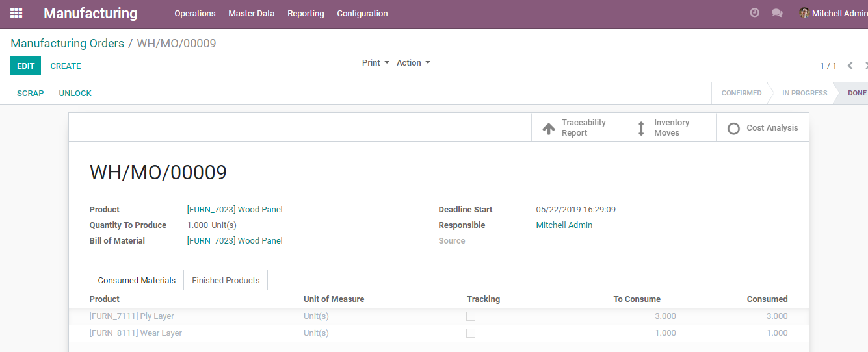Click the UNLOCK button
Image resolution: width=868 pixels, height=352 pixels.
75,93
